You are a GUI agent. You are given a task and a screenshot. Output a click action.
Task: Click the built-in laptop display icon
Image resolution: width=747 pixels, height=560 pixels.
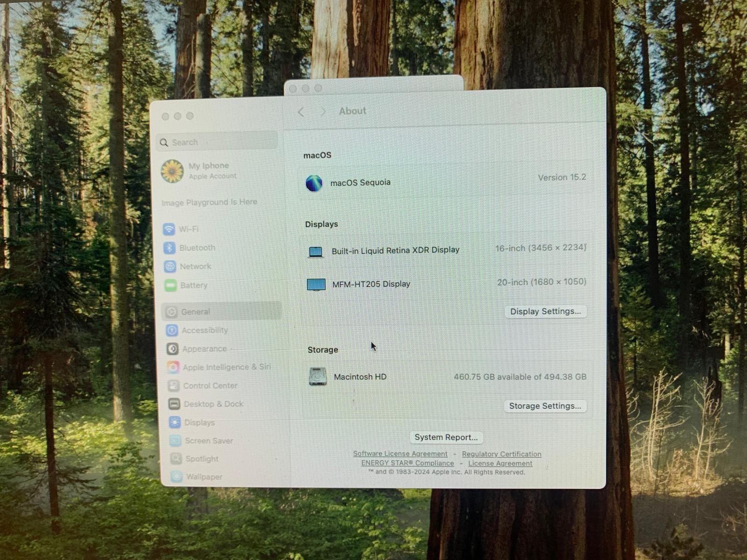(316, 252)
